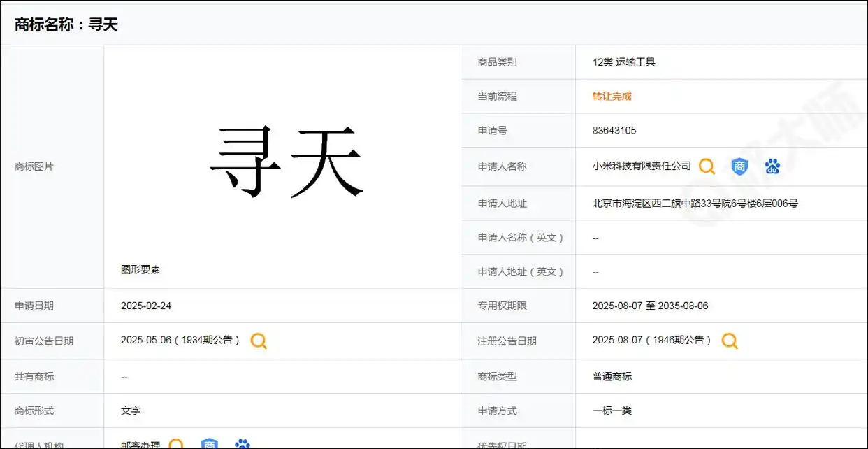Click the 注册公告日期 label
Image resolution: width=868 pixels, height=449 pixels.
tap(507, 341)
